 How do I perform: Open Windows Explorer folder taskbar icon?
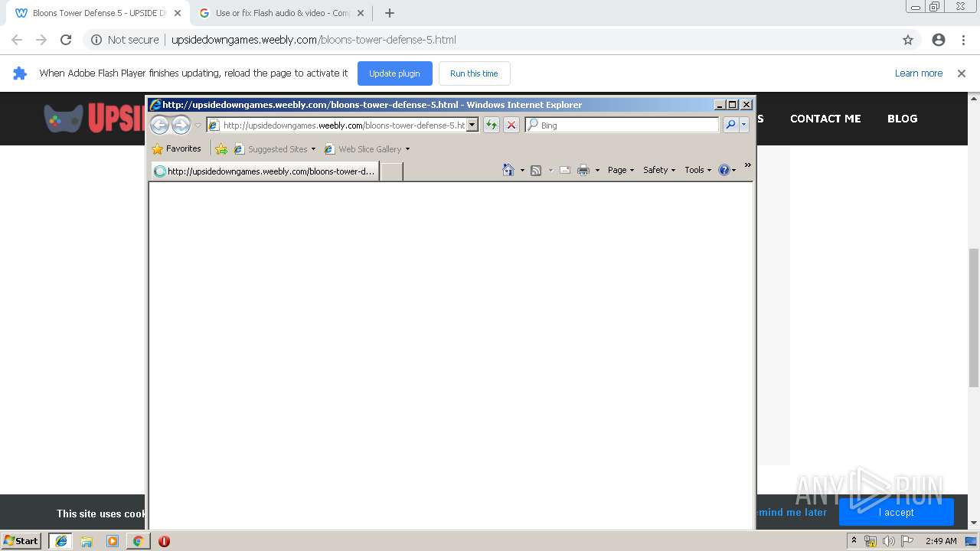click(87, 541)
